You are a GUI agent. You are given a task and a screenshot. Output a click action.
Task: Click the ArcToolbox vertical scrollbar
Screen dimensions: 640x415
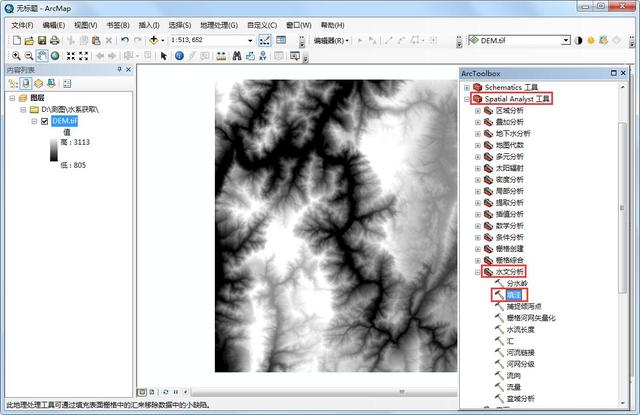622,207
